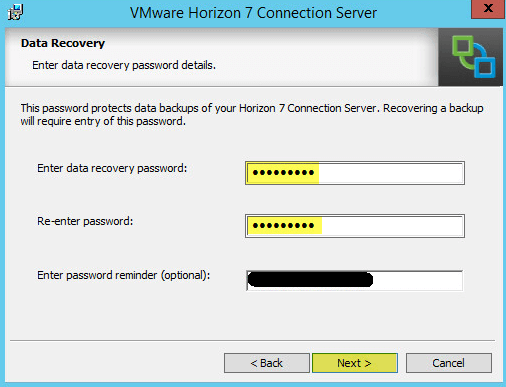The image size is (506, 387).
Task: Click the 'Enter password reminder (optional):' label
Action: [123, 275]
